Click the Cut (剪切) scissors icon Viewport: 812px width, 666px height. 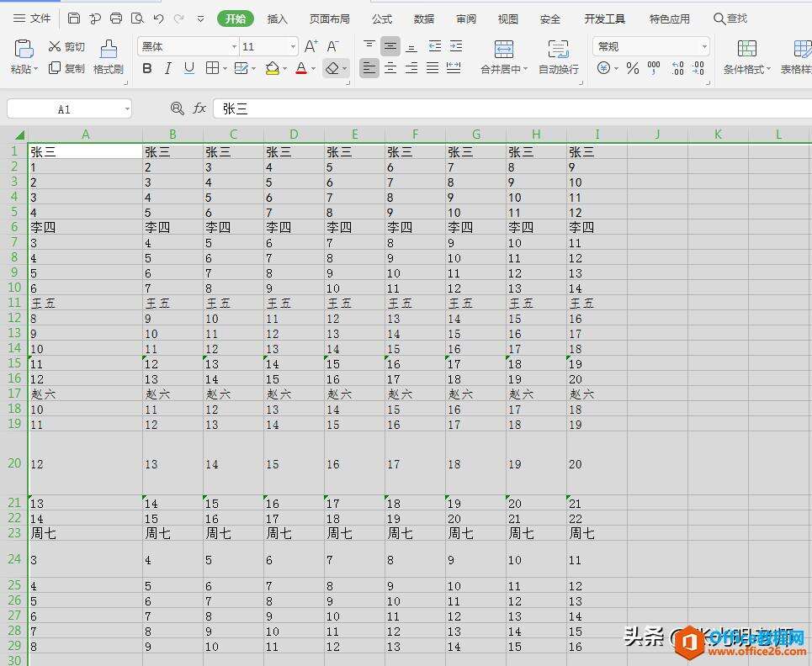[x=55, y=47]
